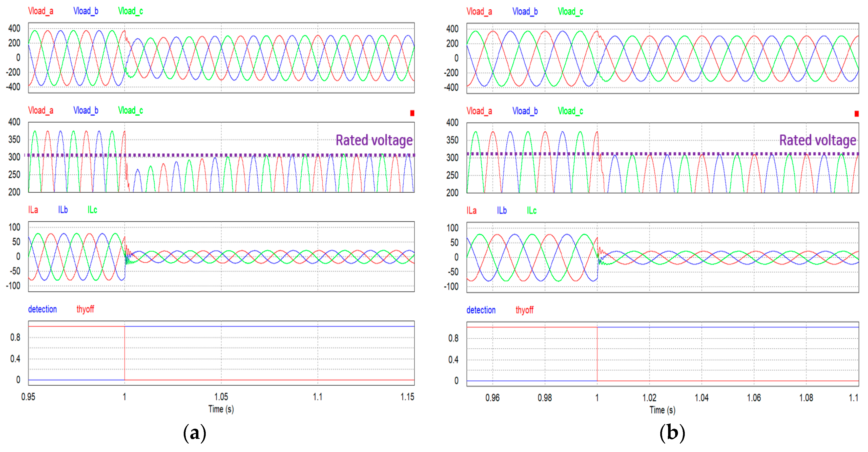Image resolution: width=868 pixels, height=452 pixels.
Task: Click the Vload_a legend in top-left plot
Action: (40, 11)
